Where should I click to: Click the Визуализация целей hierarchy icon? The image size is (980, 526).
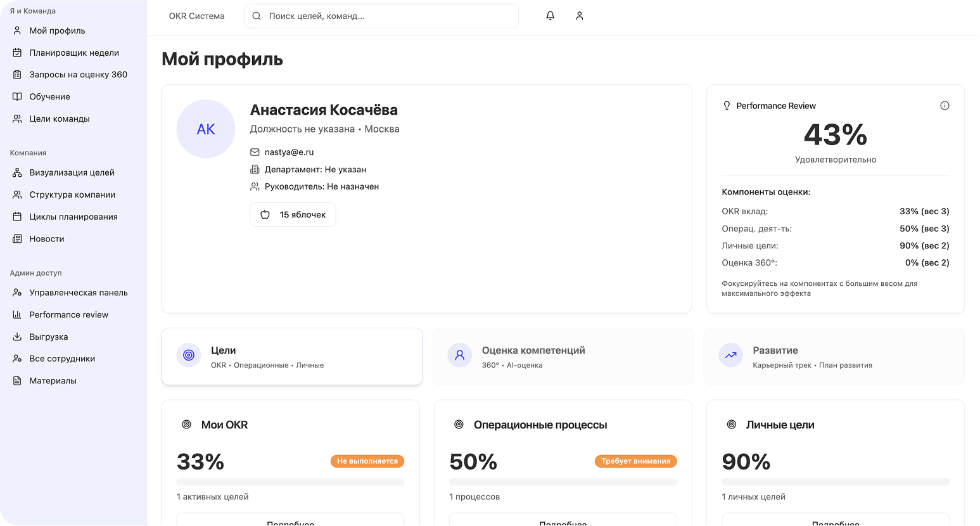pyautogui.click(x=17, y=172)
